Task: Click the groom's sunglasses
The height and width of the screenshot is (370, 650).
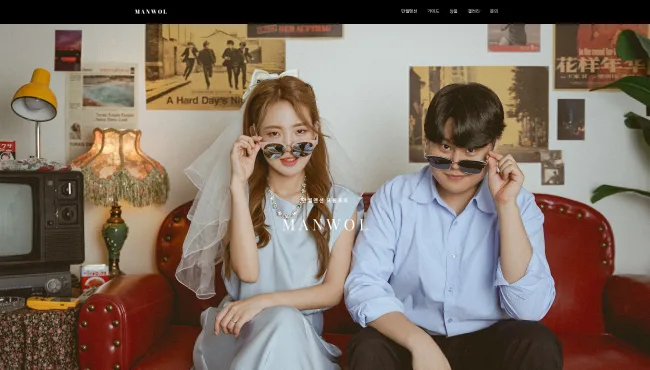Action: (456, 164)
